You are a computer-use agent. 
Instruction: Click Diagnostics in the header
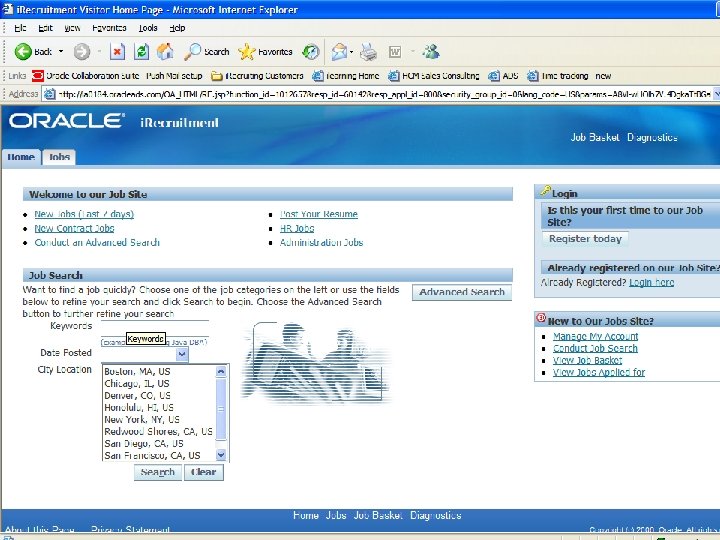[x=652, y=137]
